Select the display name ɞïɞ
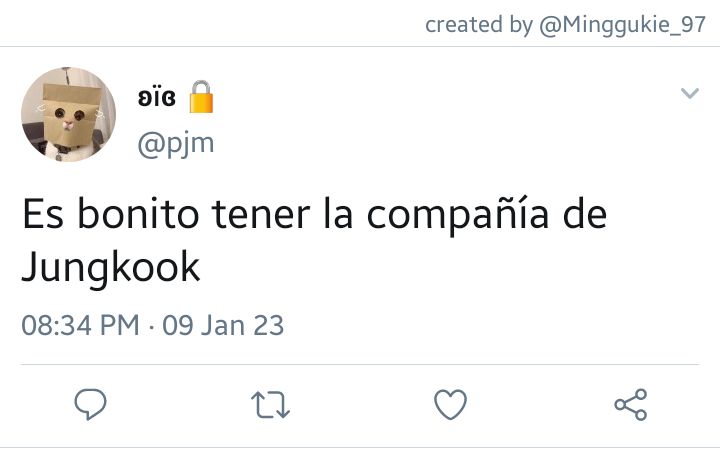 tap(156, 97)
